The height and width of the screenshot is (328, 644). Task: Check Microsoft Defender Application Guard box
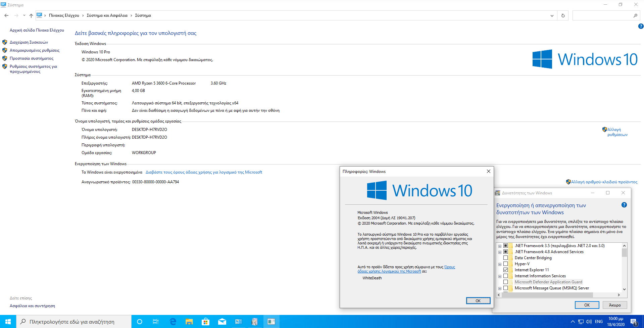tap(505, 282)
